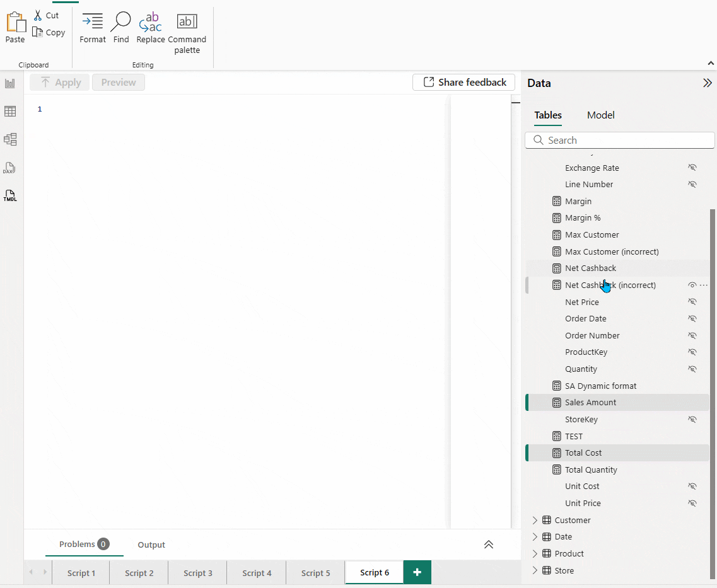Click the Cut scissors icon
The width and height of the screenshot is (717, 588).
click(x=38, y=15)
